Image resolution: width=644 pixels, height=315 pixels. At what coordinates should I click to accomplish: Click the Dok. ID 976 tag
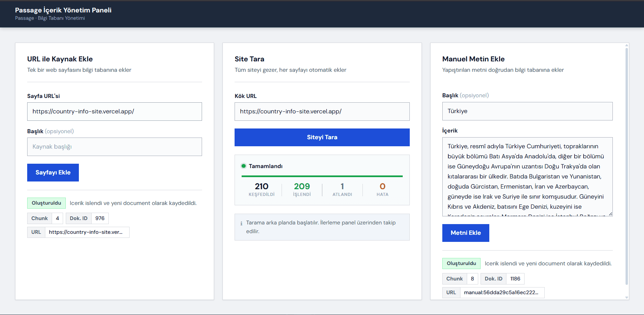point(87,218)
